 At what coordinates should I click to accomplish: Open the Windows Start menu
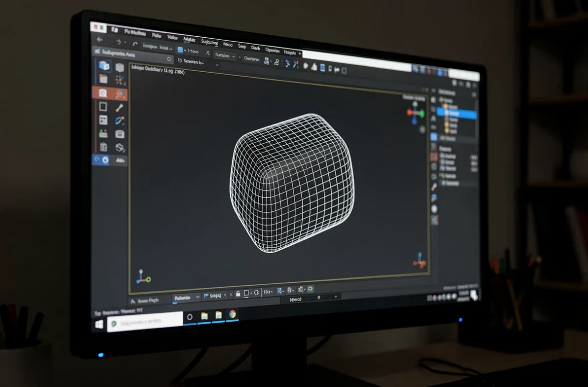click(99, 325)
